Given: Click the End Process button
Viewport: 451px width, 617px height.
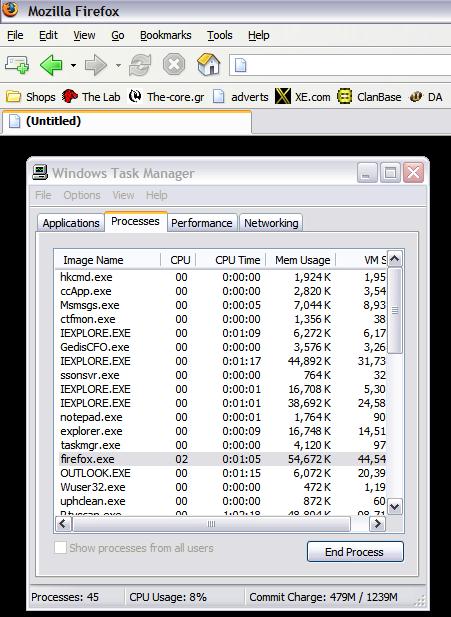Looking at the screenshot, I should [355, 552].
